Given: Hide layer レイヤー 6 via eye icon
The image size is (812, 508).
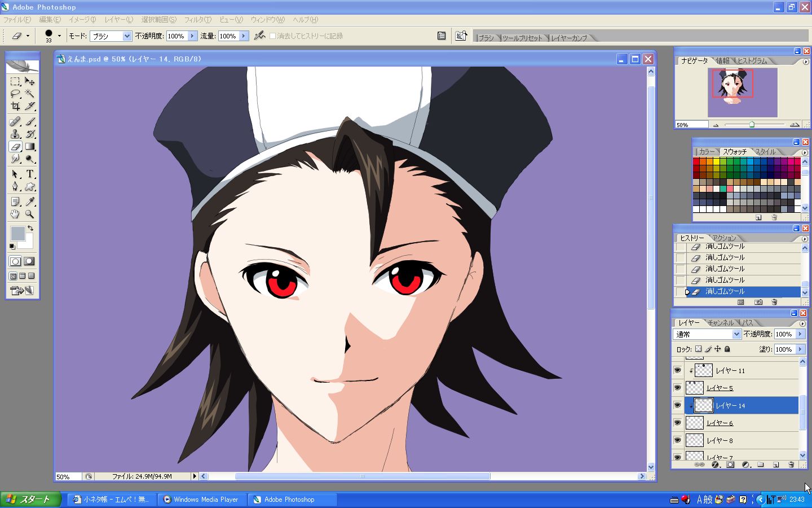Looking at the screenshot, I should coord(678,423).
